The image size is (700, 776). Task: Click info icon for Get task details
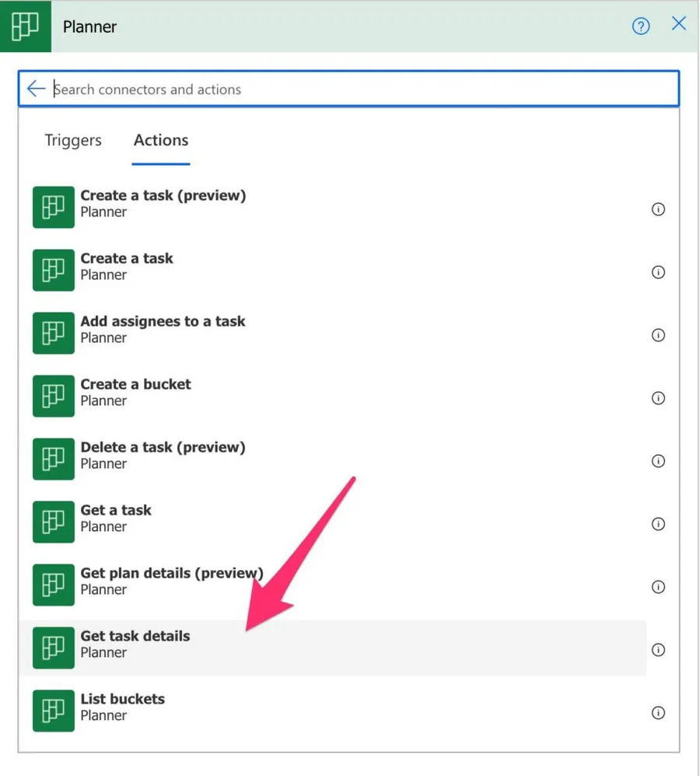coord(658,650)
